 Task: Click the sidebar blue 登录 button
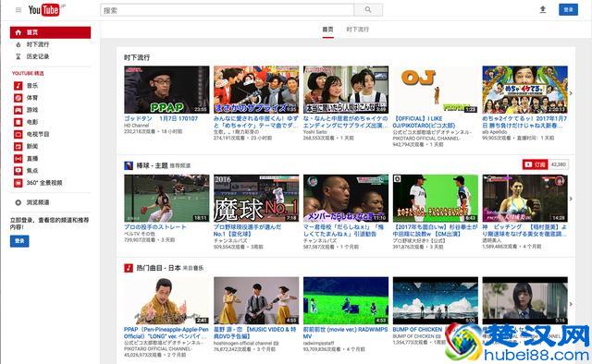tap(19, 241)
